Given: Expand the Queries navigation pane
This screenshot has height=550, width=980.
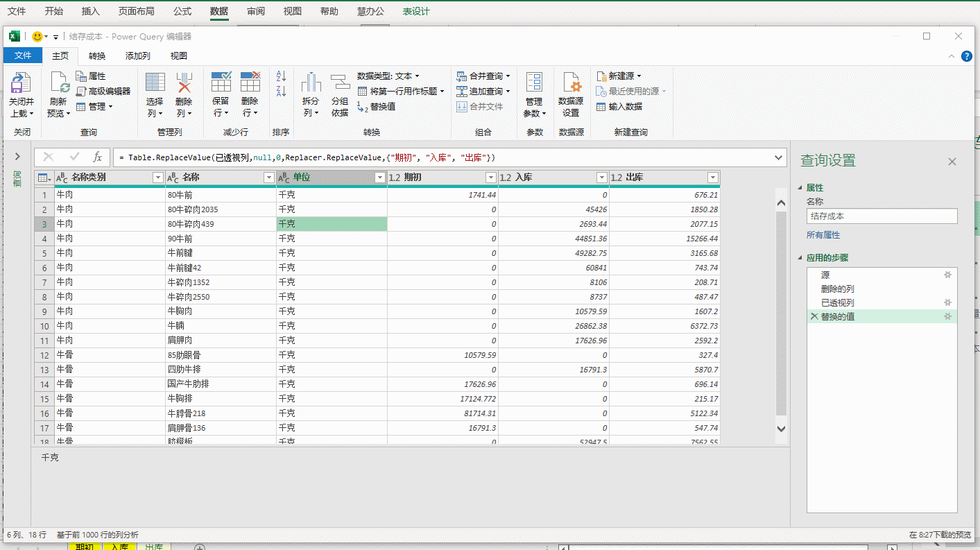Looking at the screenshot, I should 17,157.
